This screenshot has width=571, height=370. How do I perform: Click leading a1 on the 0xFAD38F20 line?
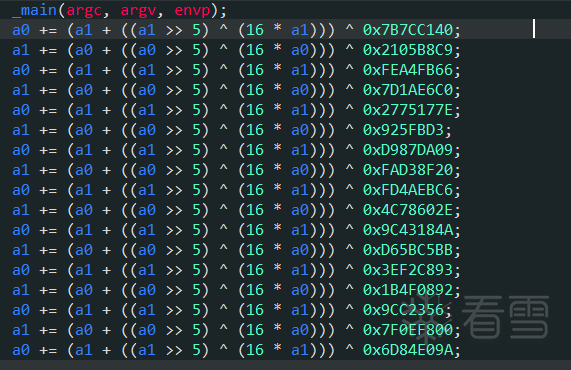point(21,170)
